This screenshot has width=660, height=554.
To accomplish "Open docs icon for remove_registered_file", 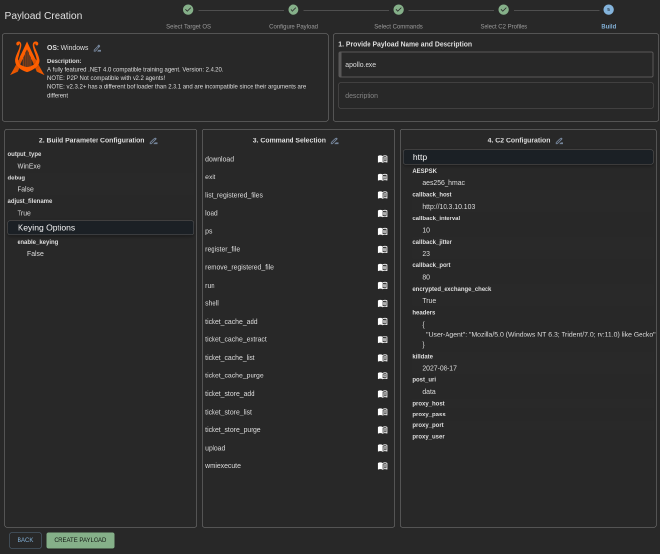I will tap(382, 267).
